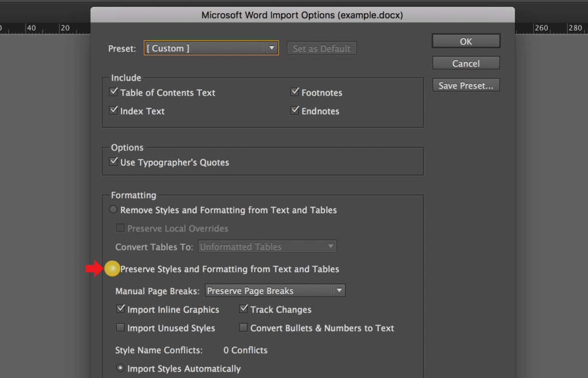The width and height of the screenshot is (588, 378).
Task: Select Preserve Styles and Formatting radio button
Action: tap(113, 268)
